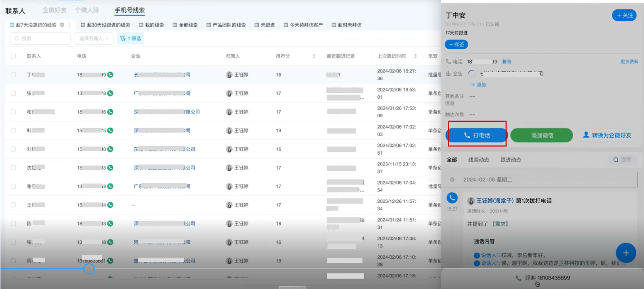The width and height of the screenshot is (644, 289).
Task: Check the checkbox for the 沈 contact row
Action: click(14, 168)
